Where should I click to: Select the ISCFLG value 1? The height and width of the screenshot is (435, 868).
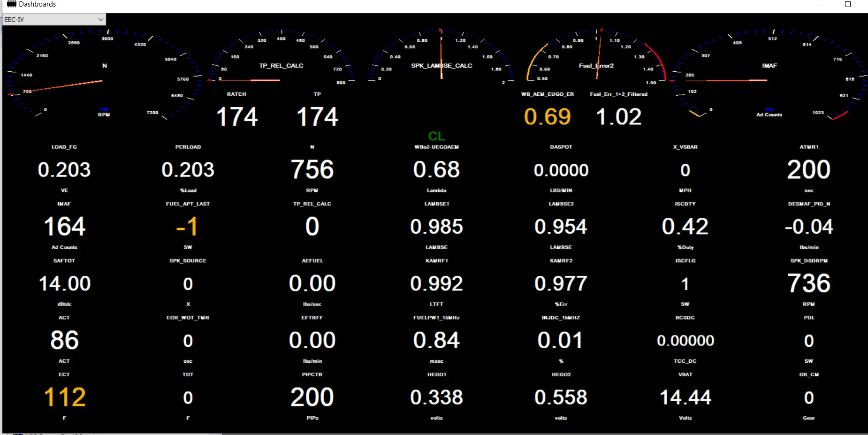pos(685,284)
